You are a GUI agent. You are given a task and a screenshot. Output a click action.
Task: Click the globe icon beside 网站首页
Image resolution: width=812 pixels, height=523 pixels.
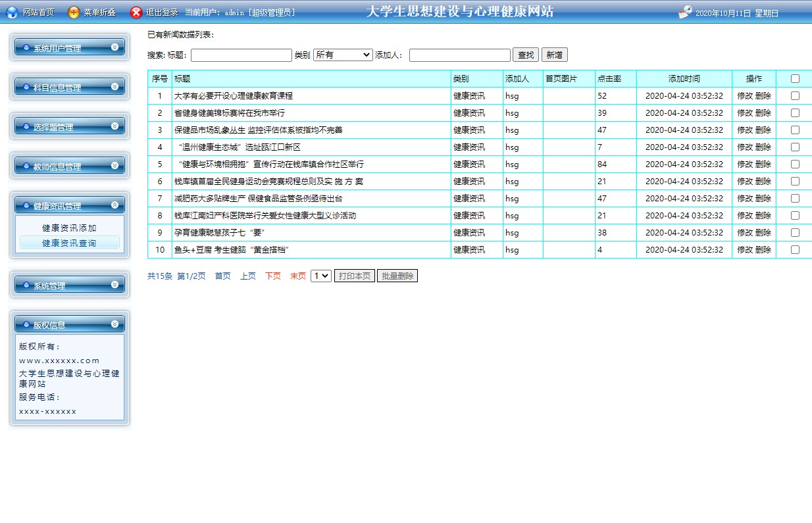click(x=12, y=12)
